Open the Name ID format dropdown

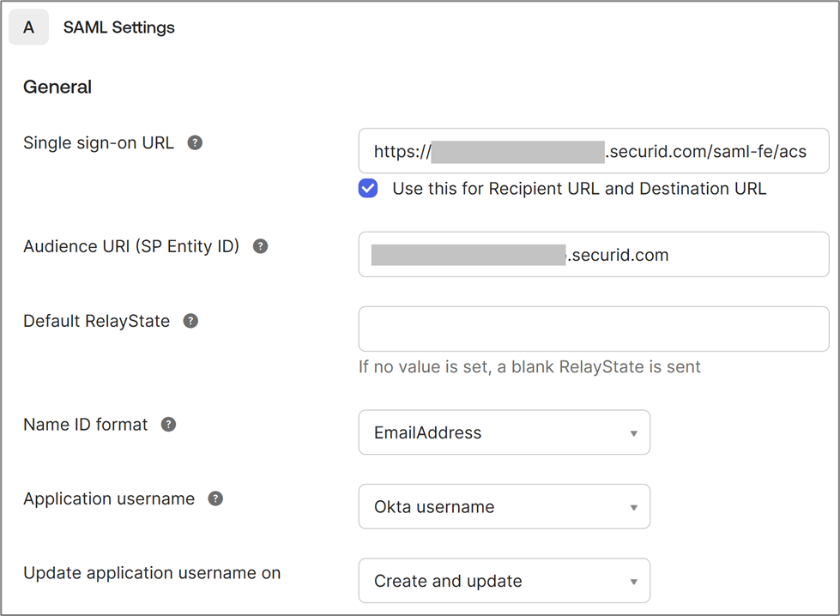tap(504, 432)
